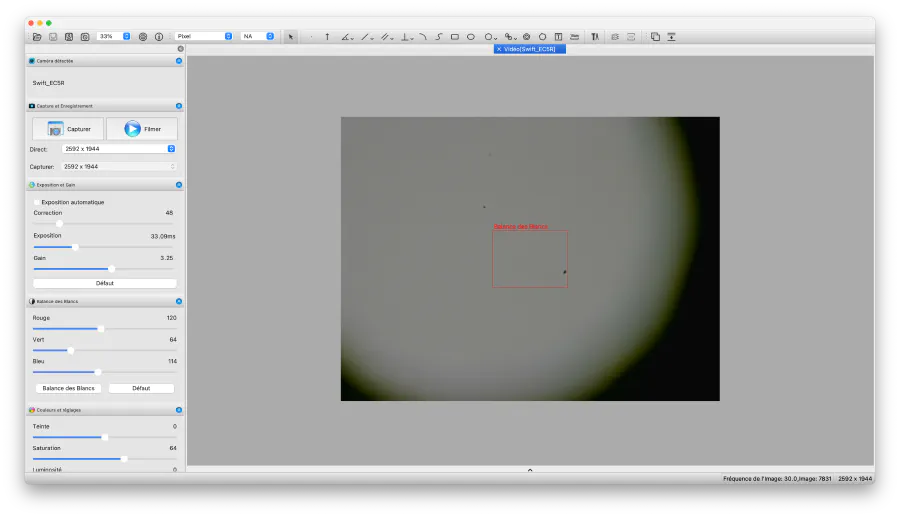Click the info icon in toolbar
This screenshot has height=517, width=900.
tap(159, 36)
